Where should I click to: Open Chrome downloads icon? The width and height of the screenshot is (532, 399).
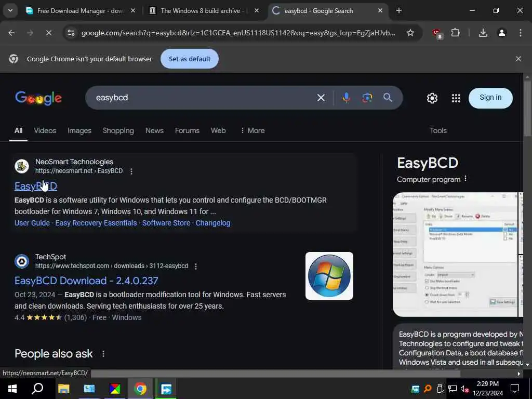(483, 33)
